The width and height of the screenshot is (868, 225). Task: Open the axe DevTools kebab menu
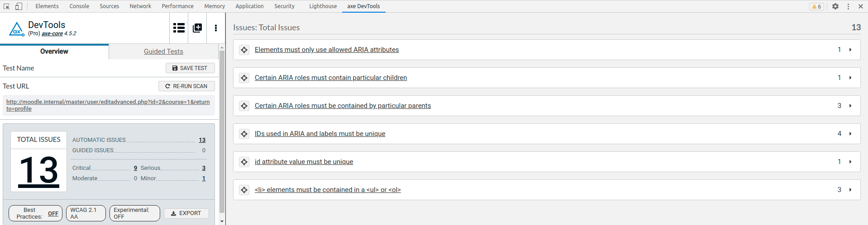coord(216,28)
